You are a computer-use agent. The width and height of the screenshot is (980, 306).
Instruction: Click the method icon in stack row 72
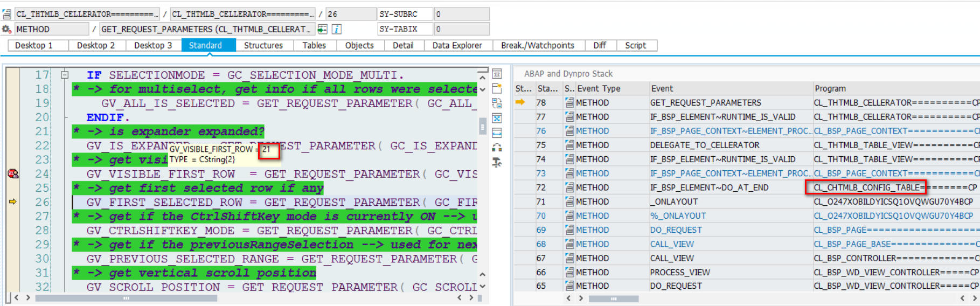point(569,187)
